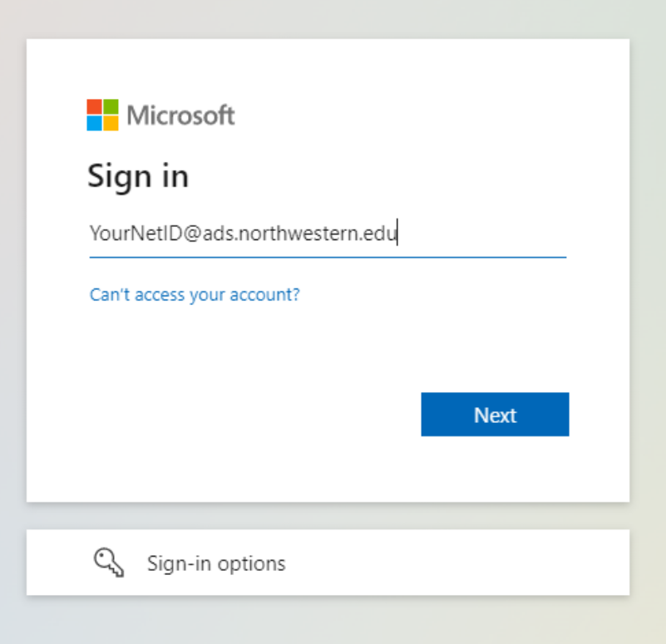Screen dimensions: 666x644
Task: Click the red square in the Microsoft logo
Action: [94, 107]
